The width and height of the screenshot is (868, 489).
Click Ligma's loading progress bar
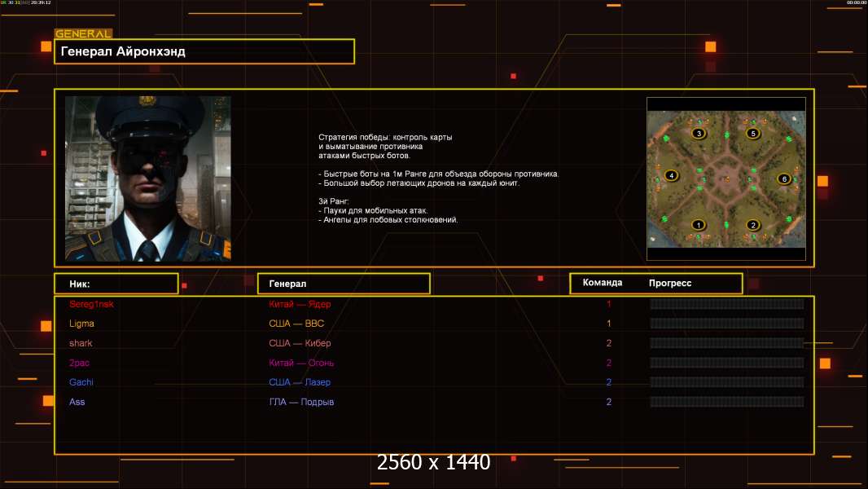(727, 324)
